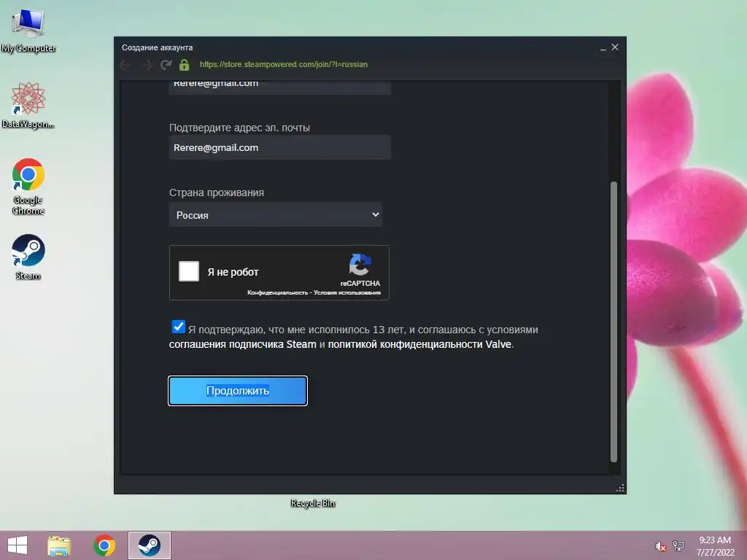Viewport: 747px width, 560px height.
Task: Select My Computer desktop icon
Action: 28,31
